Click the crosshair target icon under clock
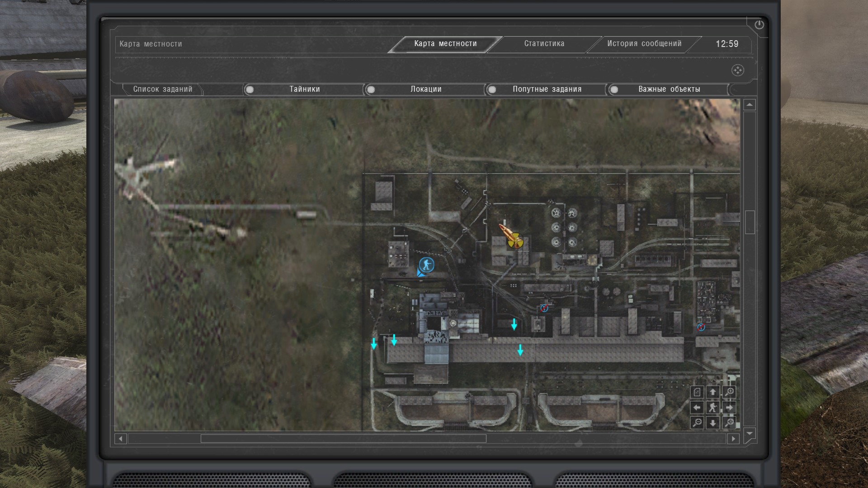The image size is (868, 488). [737, 70]
